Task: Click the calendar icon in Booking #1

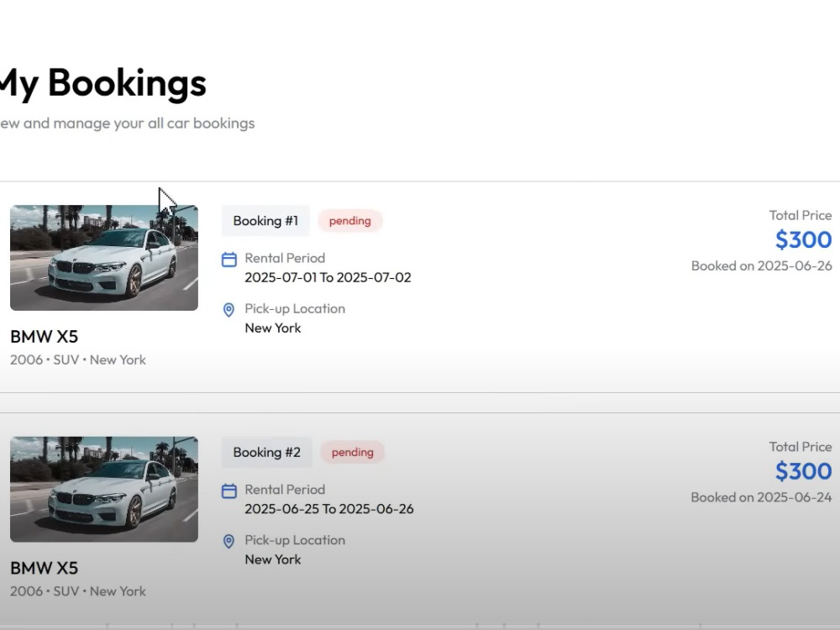Action: coord(229,260)
